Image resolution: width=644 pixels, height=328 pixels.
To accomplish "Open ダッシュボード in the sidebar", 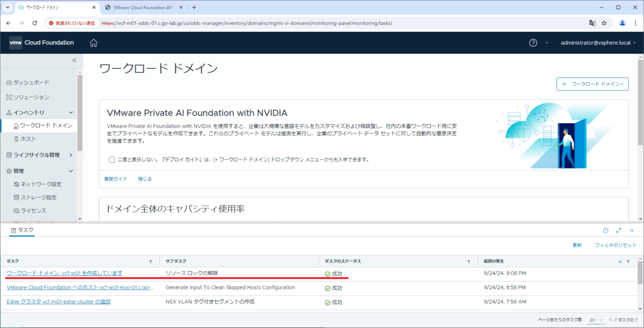I will pyautogui.click(x=28, y=82).
